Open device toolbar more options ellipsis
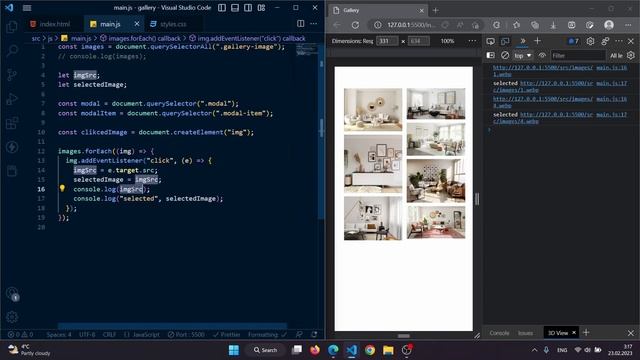The width and height of the screenshot is (640, 360). pyautogui.click(x=472, y=41)
